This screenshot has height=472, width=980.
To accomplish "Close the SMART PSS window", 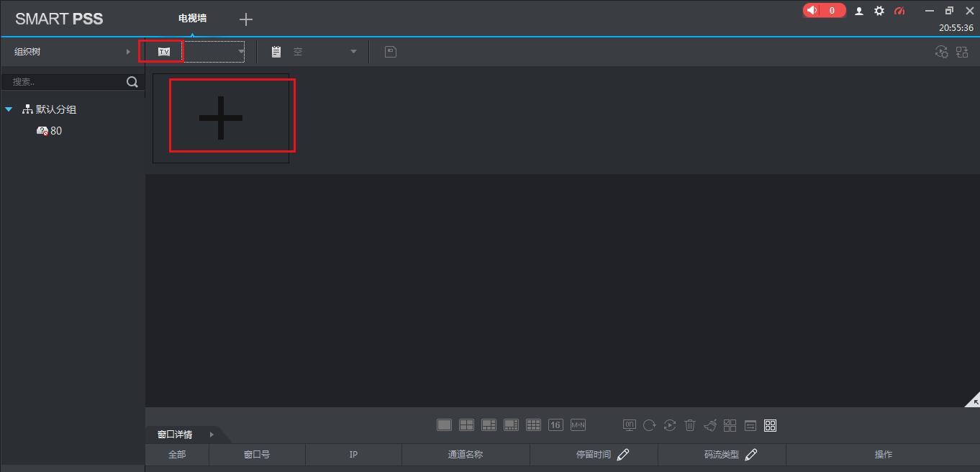I will [969, 11].
